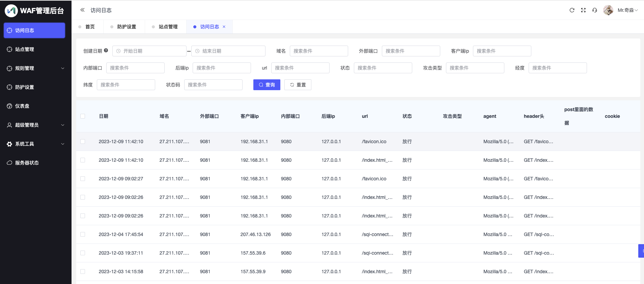Focus the 攻击类型 search field
This screenshot has height=284, width=644.
(x=475, y=68)
